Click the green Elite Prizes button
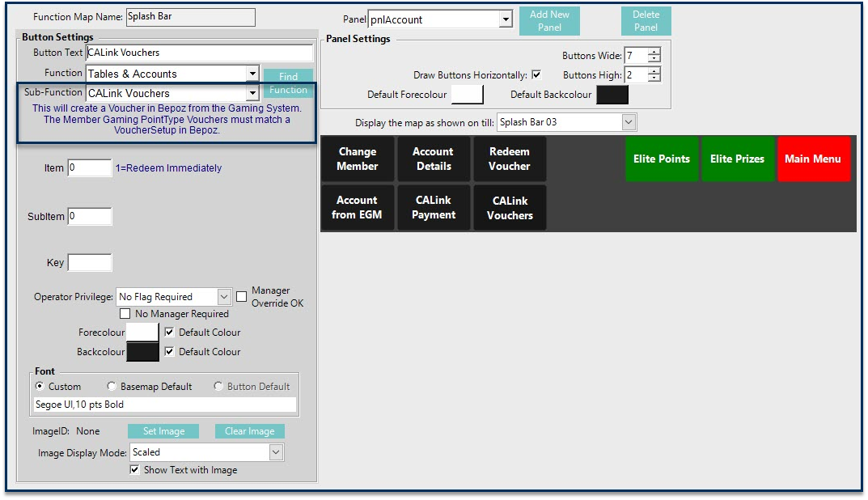Viewport: 868px width, 500px height. [x=737, y=159]
